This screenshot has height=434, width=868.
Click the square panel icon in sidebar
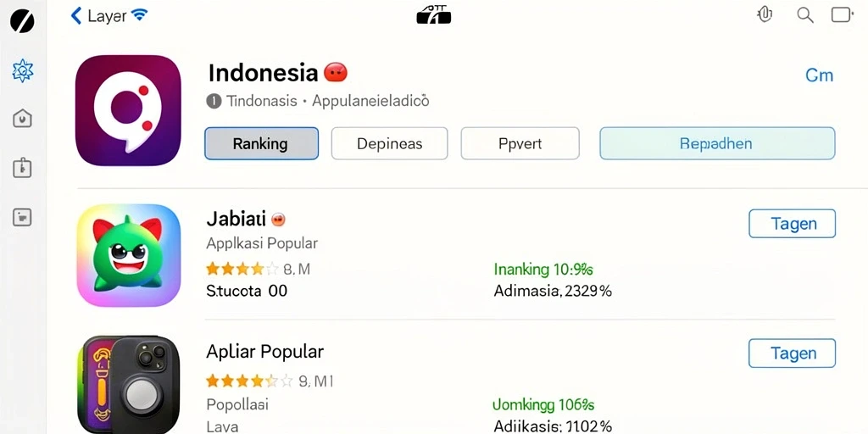click(23, 217)
